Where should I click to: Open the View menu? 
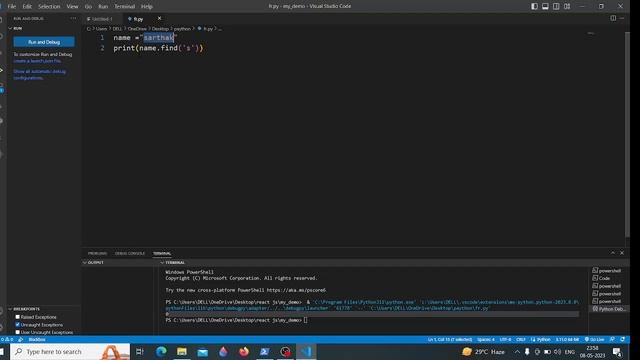72,7
